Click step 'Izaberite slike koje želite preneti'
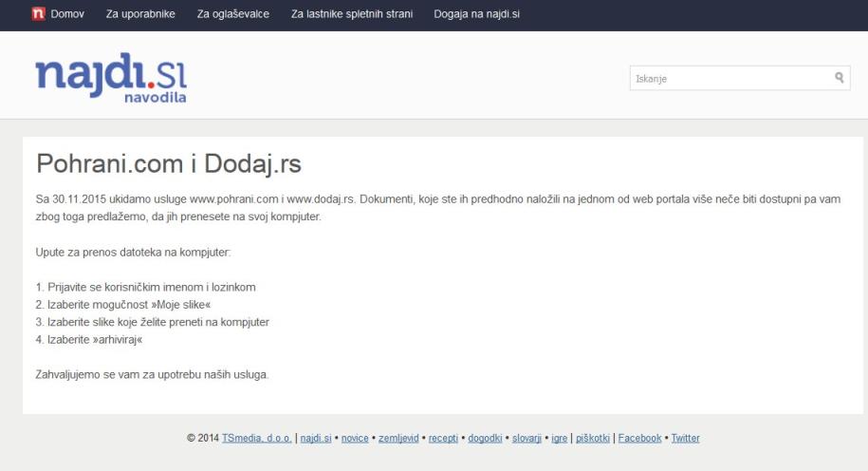This screenshot has height=471, width=868. point(152,322)
